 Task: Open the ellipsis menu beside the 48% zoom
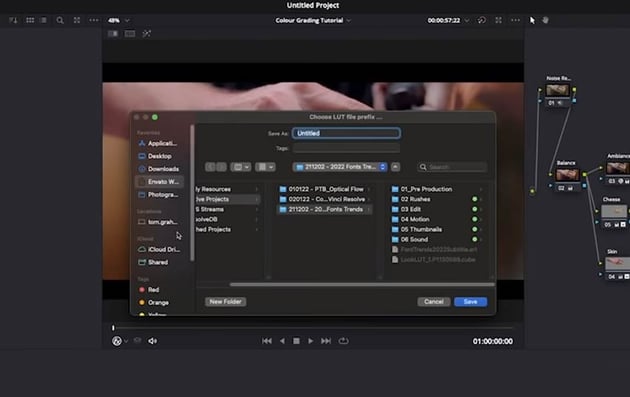coord(94,20)
